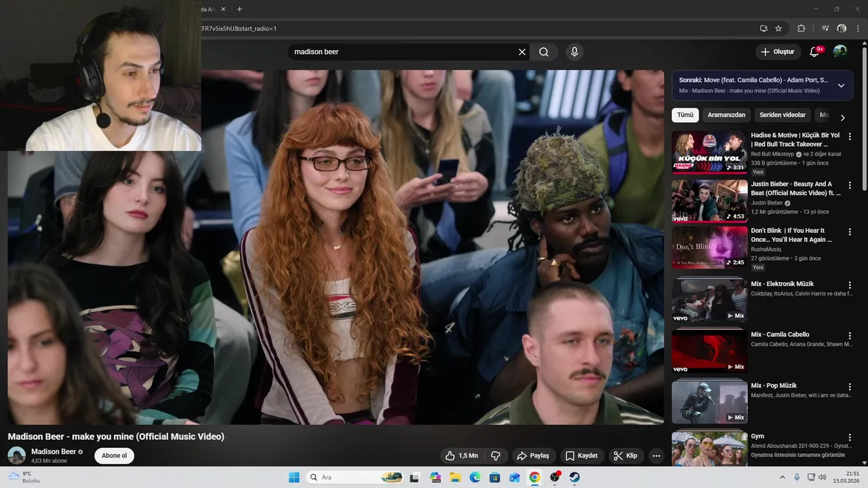Save the video with Kaydet

582,455
